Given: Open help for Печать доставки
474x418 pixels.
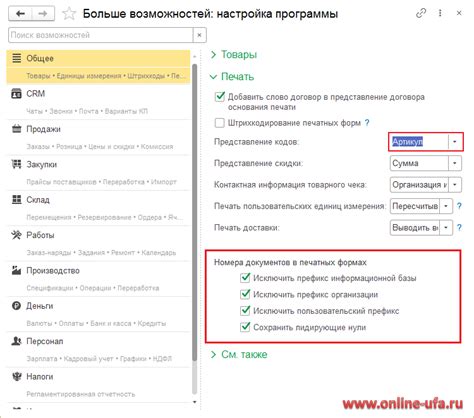Looking at the screenshot, I should point(459,227).
